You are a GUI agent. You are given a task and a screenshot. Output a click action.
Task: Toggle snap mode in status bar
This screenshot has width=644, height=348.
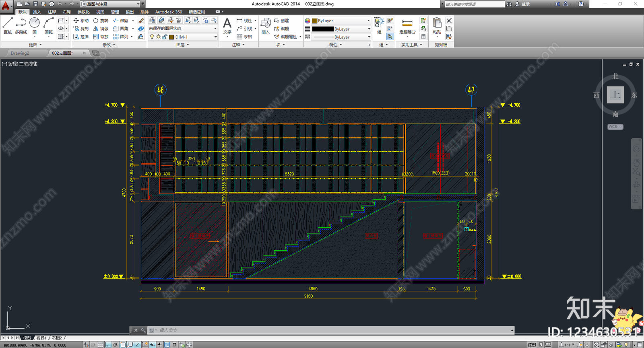coord(93,345)
